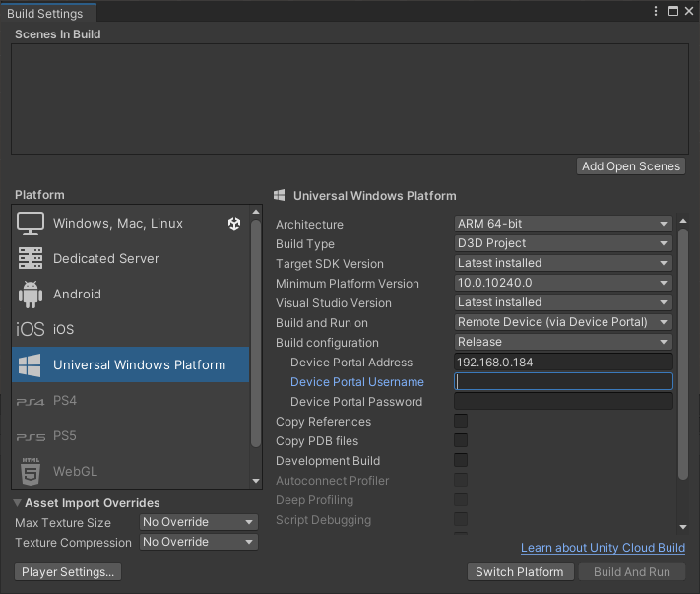Click the PS4 platform icon
This screenshot has width=700, height=594.
(31, 401)
